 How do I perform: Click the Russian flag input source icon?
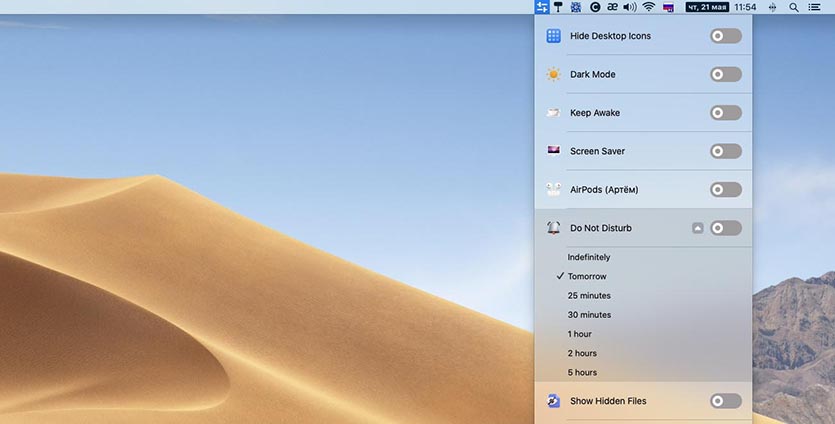coord(668,7)
